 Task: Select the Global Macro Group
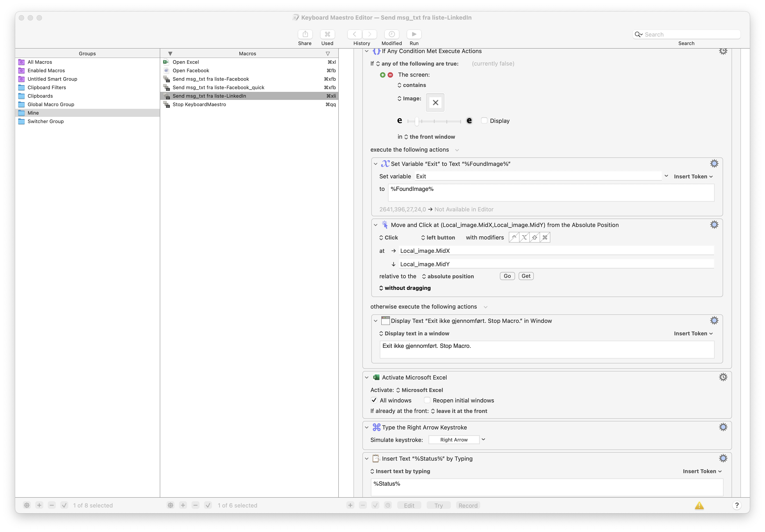click(x=87, y=105)
